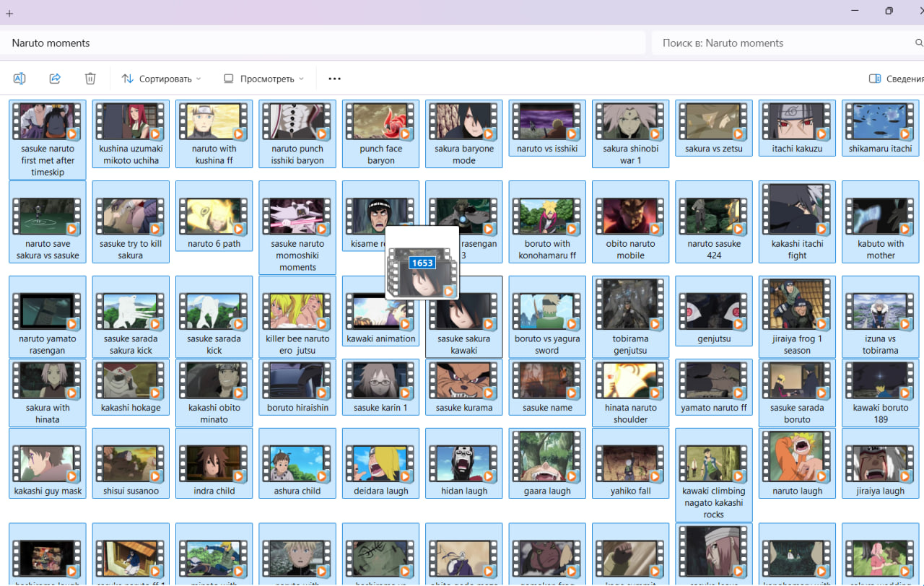This screenshot has height=586, width=924.
Task: Toggle the Сведения details pane
Action: pyautogui.click(x=896, y=79)
